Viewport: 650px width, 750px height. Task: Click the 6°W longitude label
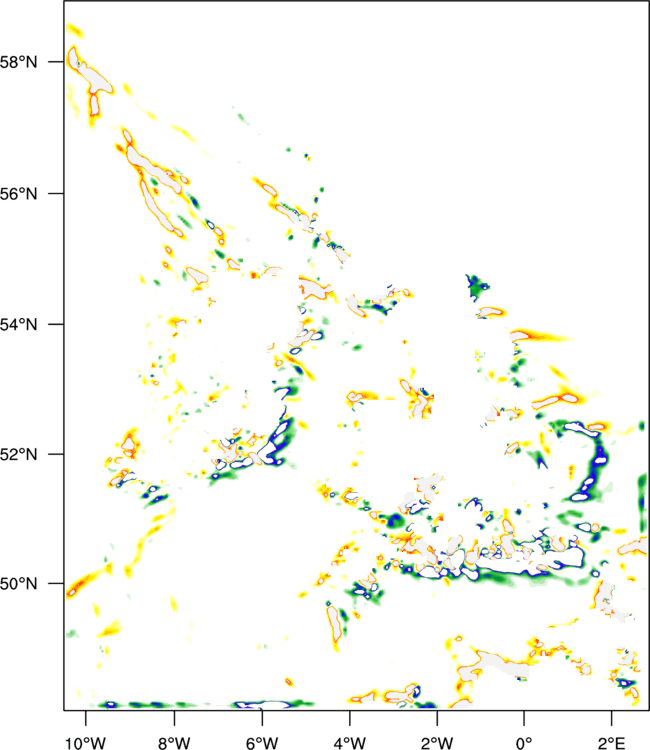coord(262,743)
